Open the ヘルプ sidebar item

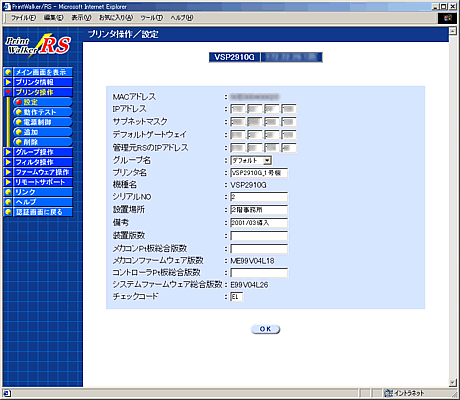[43, 202]
